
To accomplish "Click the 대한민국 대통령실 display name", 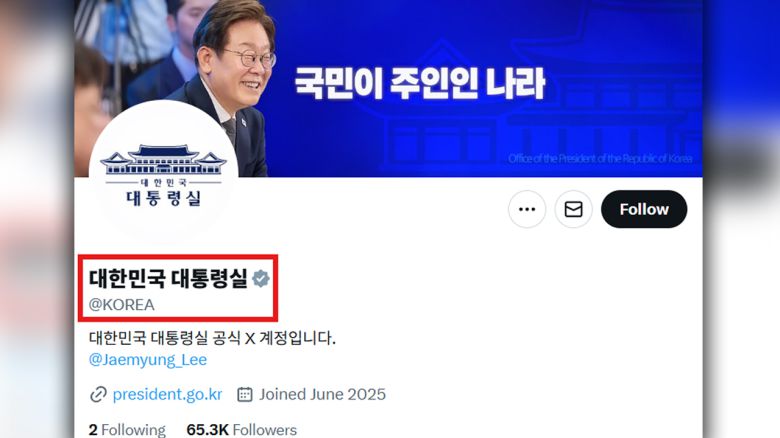I will point(168,279).
